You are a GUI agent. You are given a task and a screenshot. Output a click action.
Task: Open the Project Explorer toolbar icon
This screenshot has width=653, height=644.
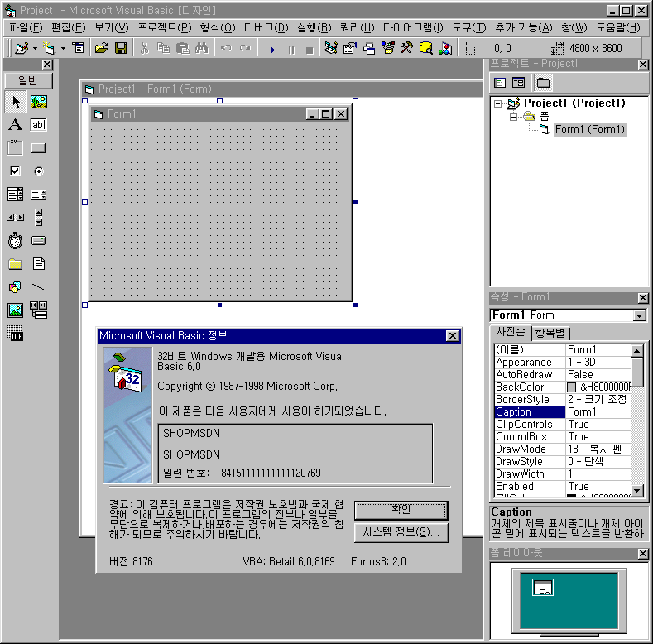pos(331,48)
